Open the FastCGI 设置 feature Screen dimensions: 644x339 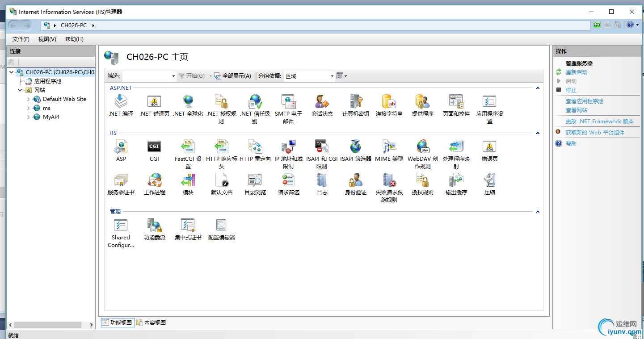click(188, 154)
